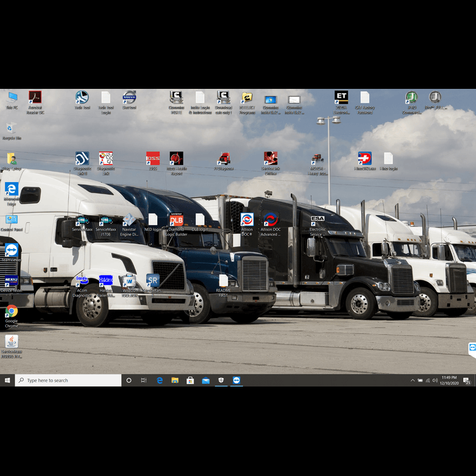Open volume control in system tray
476x476 pixels.
pyautogui.click(x=435, y=380)
